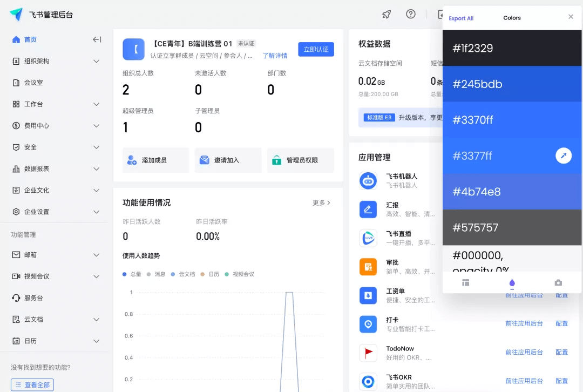This screenshot has width=583, height=392.
Task: Click the TodoNow flag icon
Action: [x=368, y=353]
